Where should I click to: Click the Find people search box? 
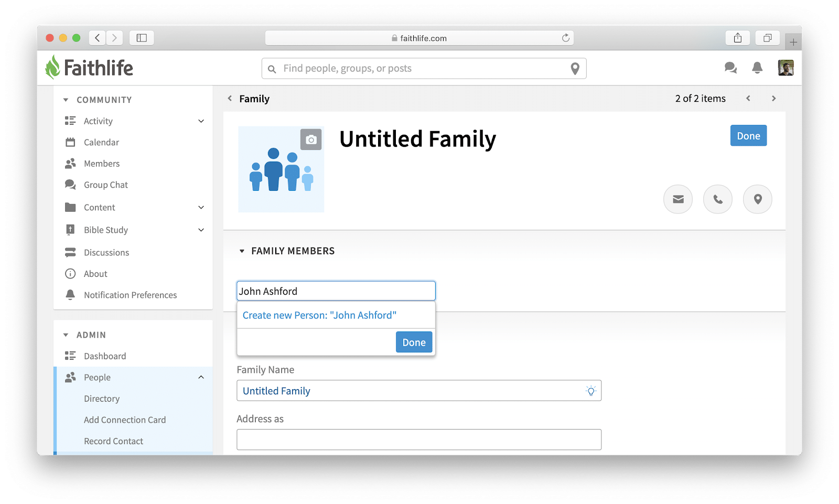[x=424, y=69]
